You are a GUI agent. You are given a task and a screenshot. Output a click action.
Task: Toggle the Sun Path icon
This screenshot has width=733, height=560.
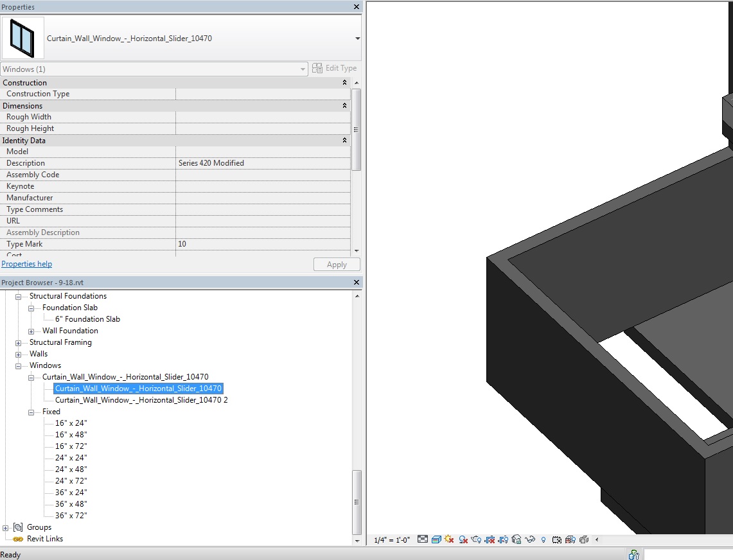click(x=449, y=539)
